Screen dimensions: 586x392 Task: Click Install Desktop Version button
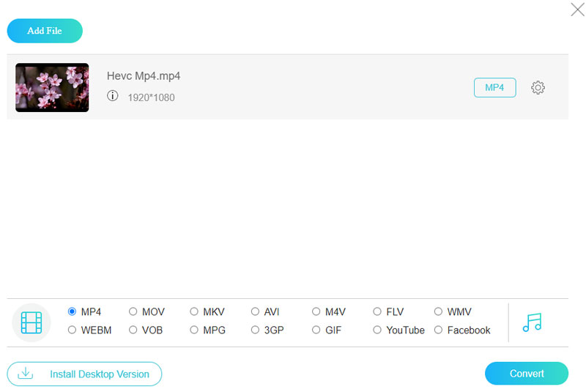point(84,374)
